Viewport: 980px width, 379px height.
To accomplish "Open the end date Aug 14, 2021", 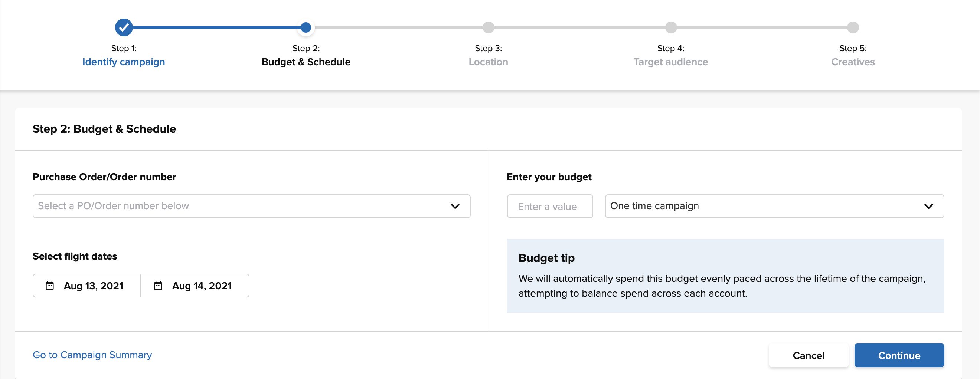I will tap(195, 286).
